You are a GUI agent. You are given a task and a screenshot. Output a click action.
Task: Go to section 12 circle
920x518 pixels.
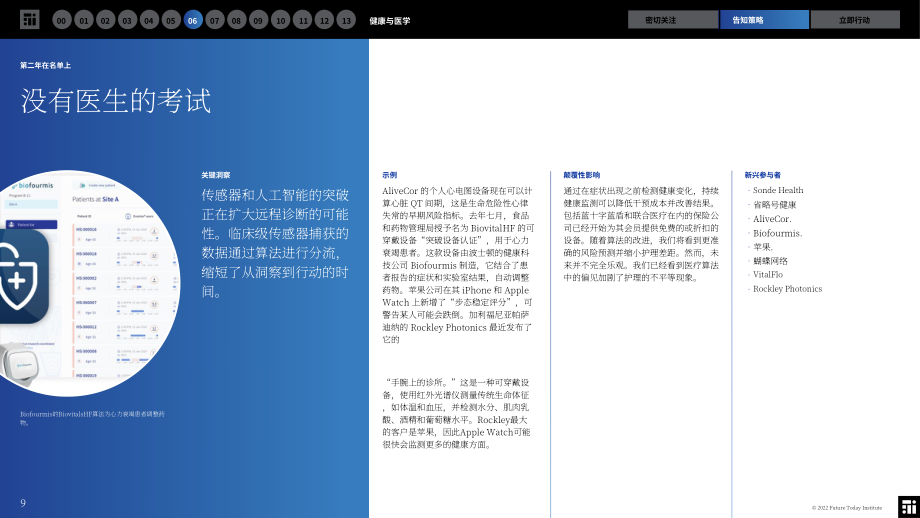coord(324,20)
